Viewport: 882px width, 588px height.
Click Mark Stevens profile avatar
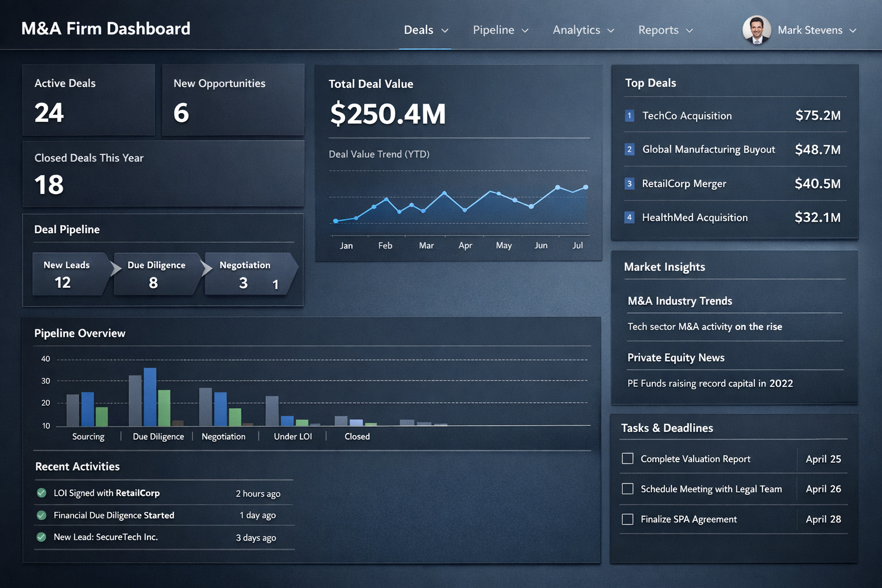(x=757, y=29)
